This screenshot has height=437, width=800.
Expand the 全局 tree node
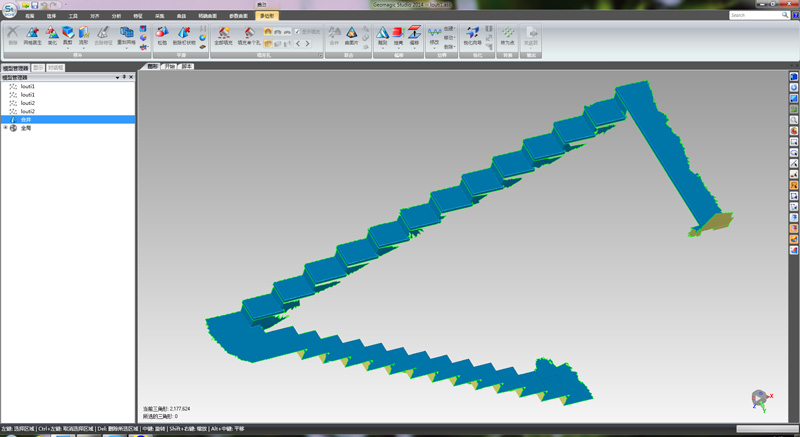coord(5,128)
